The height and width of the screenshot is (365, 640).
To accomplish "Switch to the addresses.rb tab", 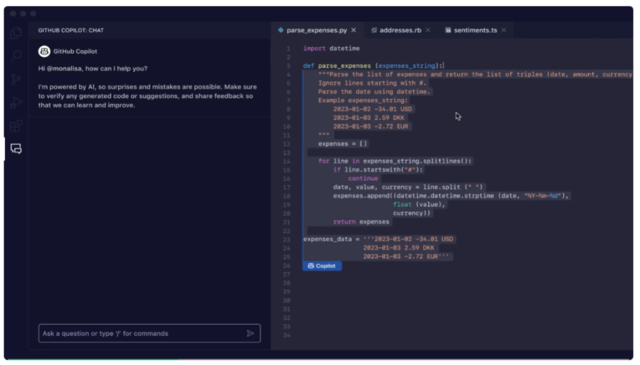I will tap(400, 30).
